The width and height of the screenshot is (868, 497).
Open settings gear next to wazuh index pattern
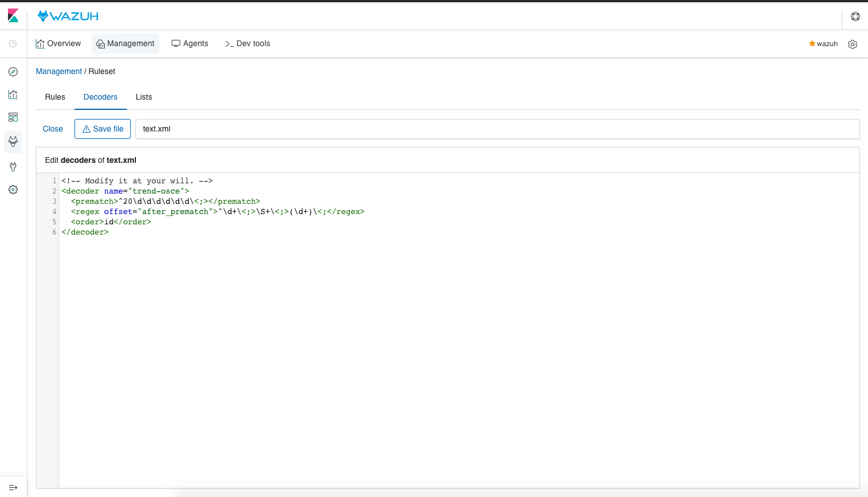[852, 44]
